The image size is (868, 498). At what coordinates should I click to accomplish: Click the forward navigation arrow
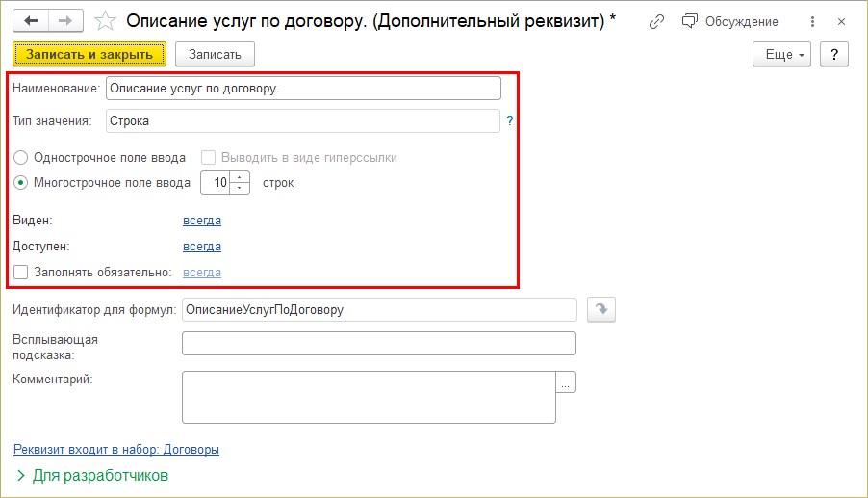tap(65, 20)
